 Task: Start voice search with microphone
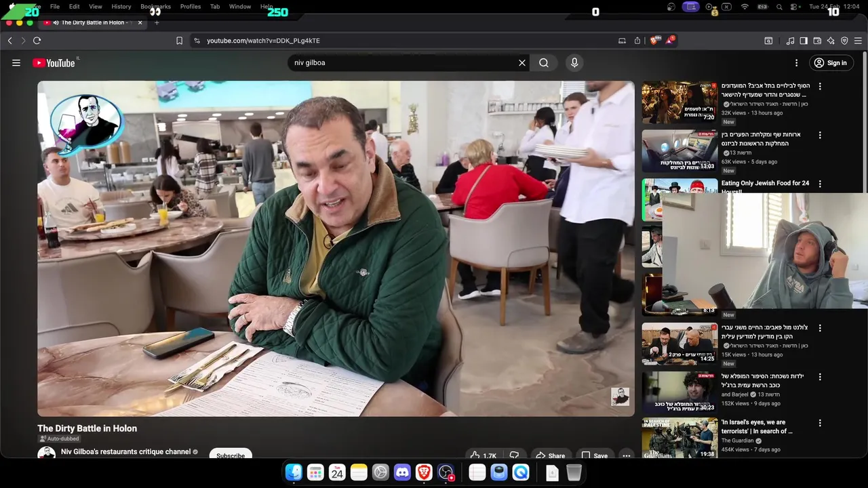click(574, 63)
